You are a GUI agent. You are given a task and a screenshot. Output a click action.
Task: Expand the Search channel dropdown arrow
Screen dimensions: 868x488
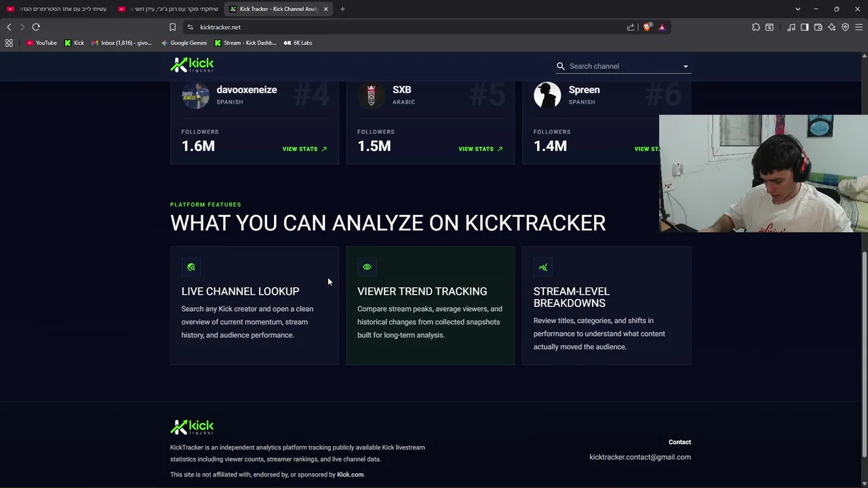[686, 66]
